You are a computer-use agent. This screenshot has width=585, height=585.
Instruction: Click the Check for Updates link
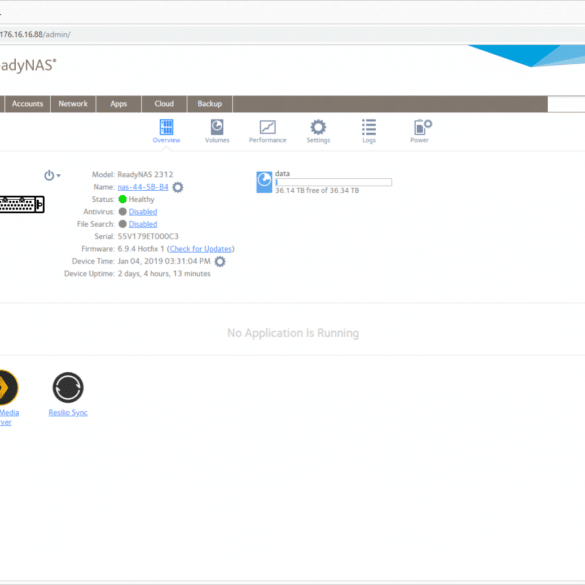(201, 249)
